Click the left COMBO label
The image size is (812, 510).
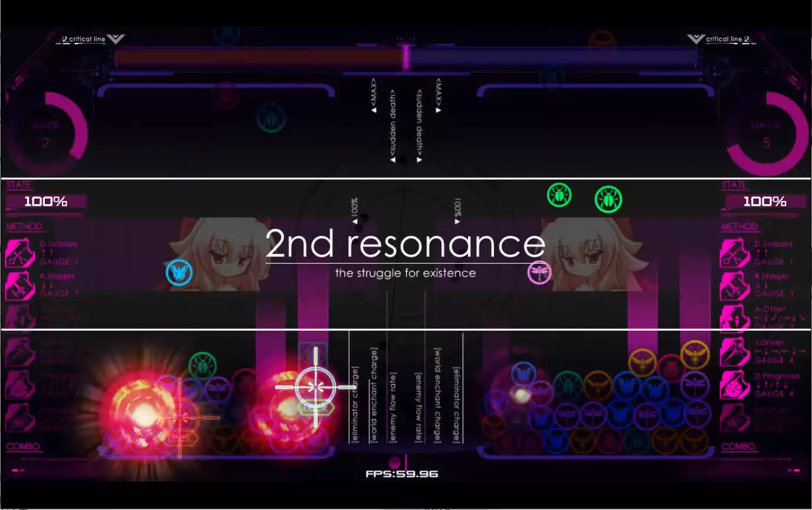click(x=24, y=447)
